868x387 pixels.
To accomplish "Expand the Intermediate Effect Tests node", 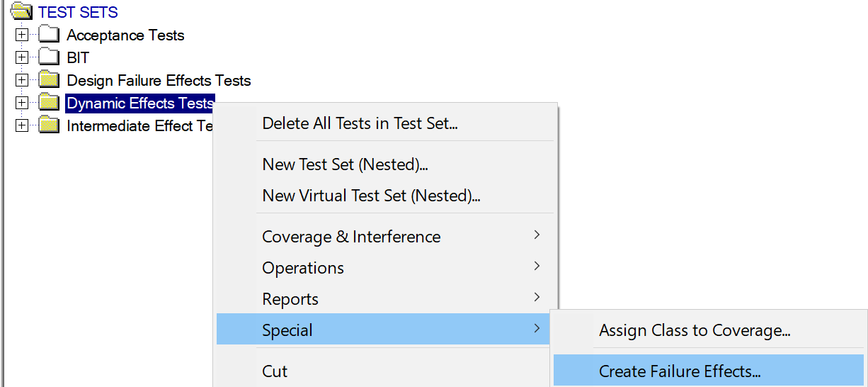I will 22,125.
